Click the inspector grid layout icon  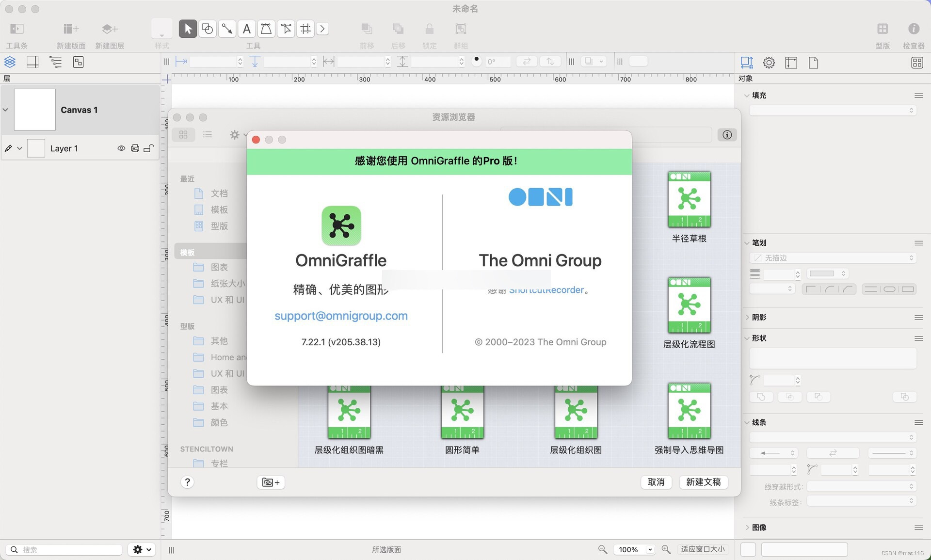pyautogui.click(x=917, y=63)
